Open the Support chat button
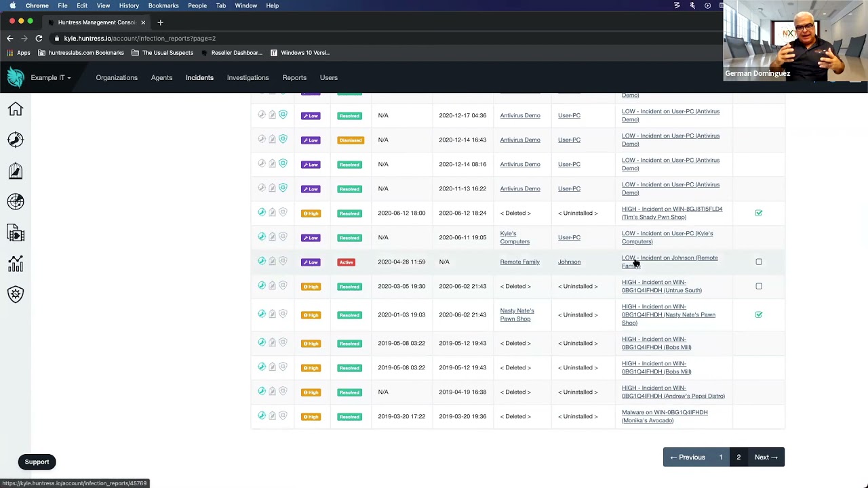This screenshot has width=868, height=488. pos(37,462)
